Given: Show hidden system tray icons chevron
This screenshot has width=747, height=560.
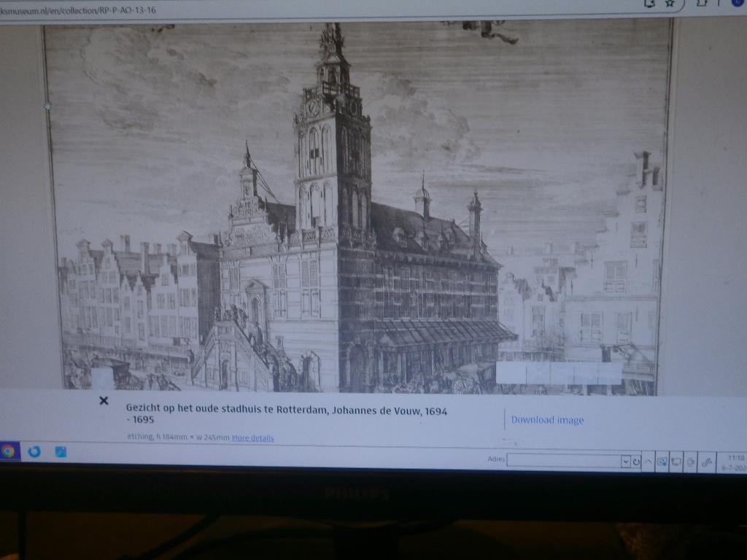Looking at the screenshot, I should coord(648,462).
